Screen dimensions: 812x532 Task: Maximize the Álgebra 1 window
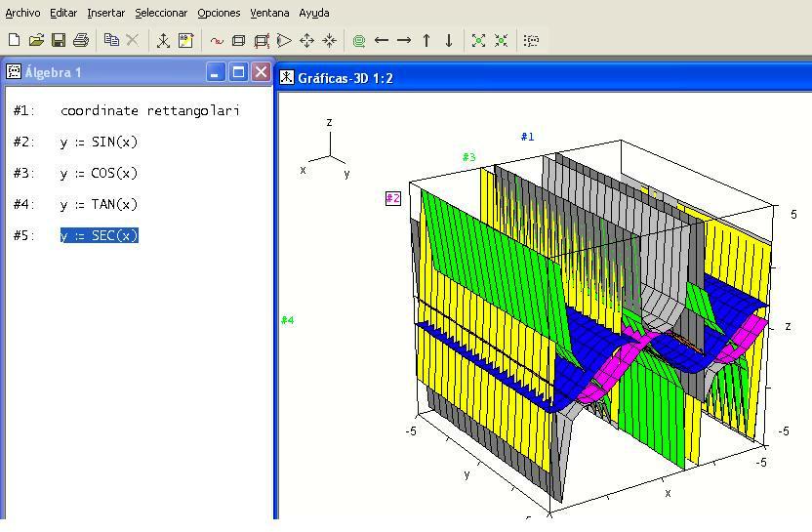click(238, 72)
